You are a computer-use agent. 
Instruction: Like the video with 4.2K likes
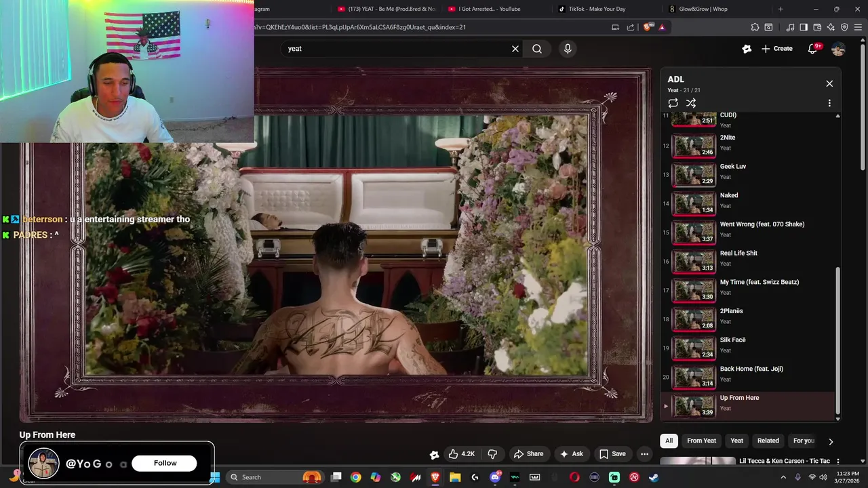(x=462, y=454)
